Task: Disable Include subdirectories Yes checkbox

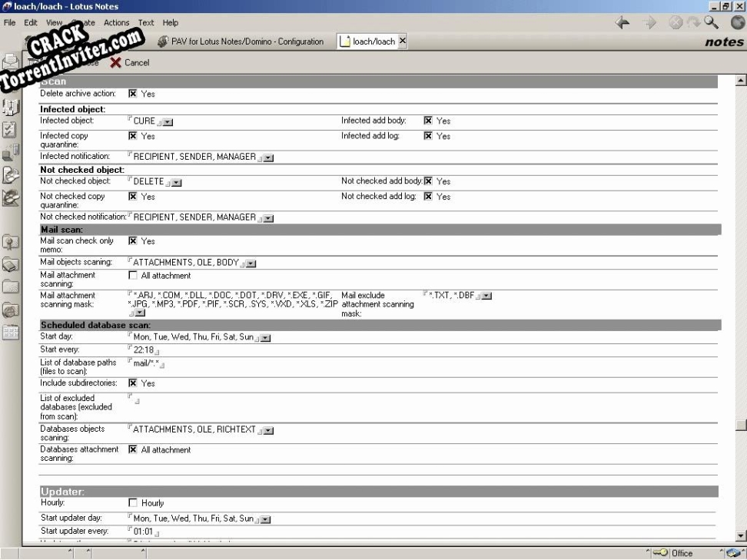Action: 134,383
